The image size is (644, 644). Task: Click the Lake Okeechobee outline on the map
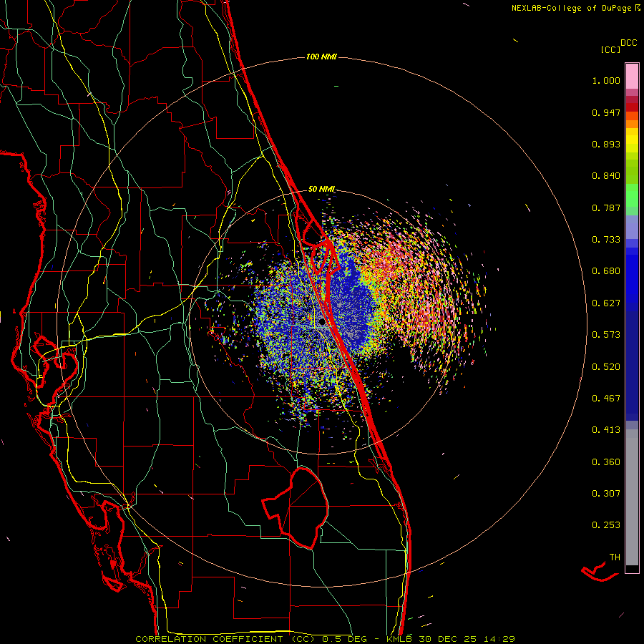point(296,507)
